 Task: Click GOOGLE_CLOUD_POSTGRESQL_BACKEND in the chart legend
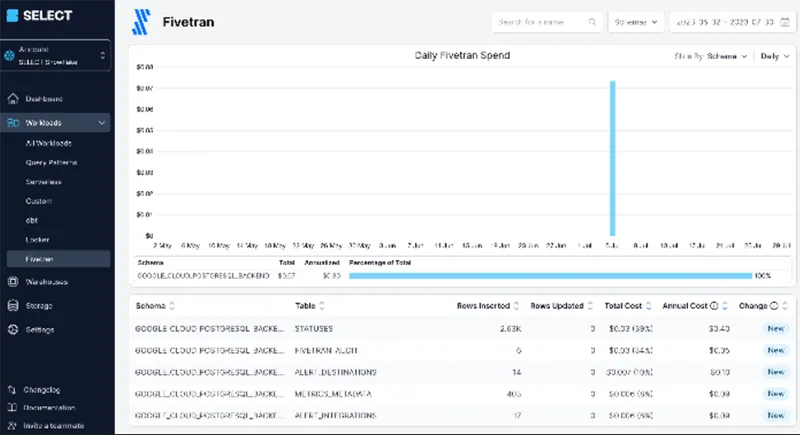click(203, 276)
